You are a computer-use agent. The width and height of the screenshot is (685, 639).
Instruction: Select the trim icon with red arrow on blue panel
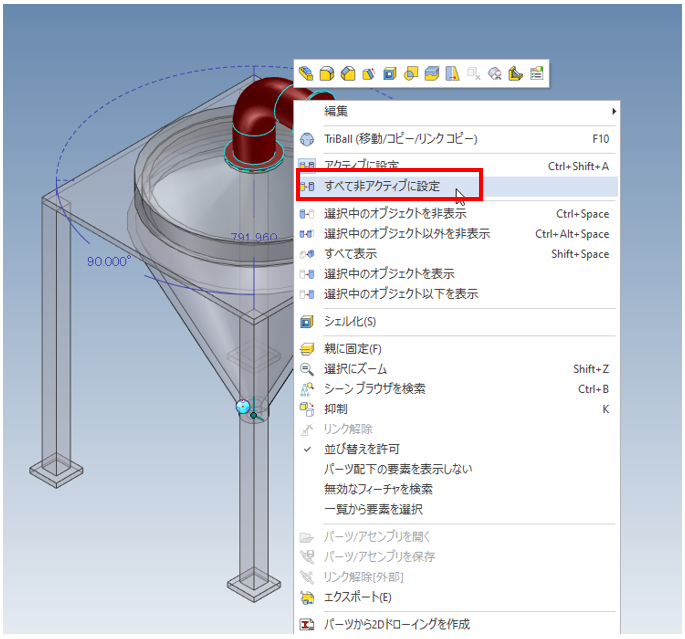tap(453, 73)
